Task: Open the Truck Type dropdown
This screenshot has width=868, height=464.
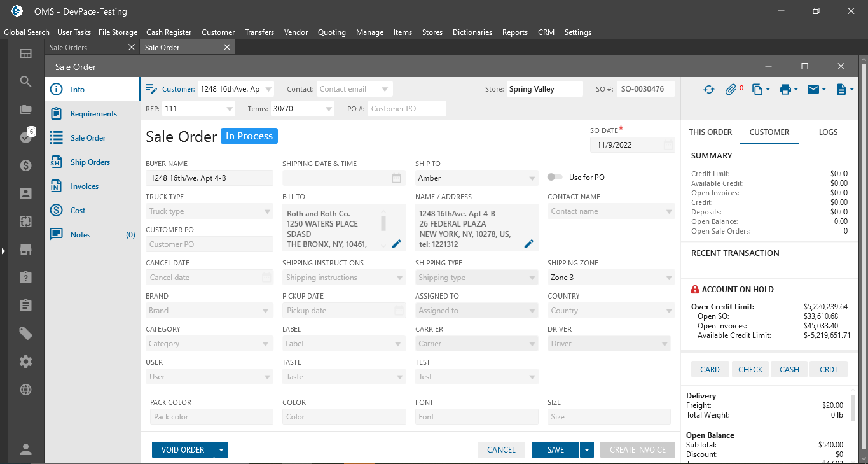Action: (x=268, y=212)
